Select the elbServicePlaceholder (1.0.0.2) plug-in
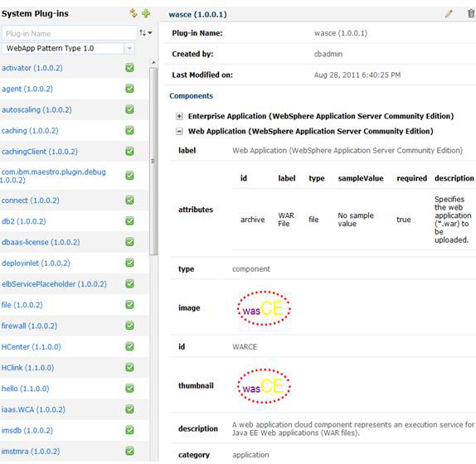The image size is (476, 464). click(55, 284)
